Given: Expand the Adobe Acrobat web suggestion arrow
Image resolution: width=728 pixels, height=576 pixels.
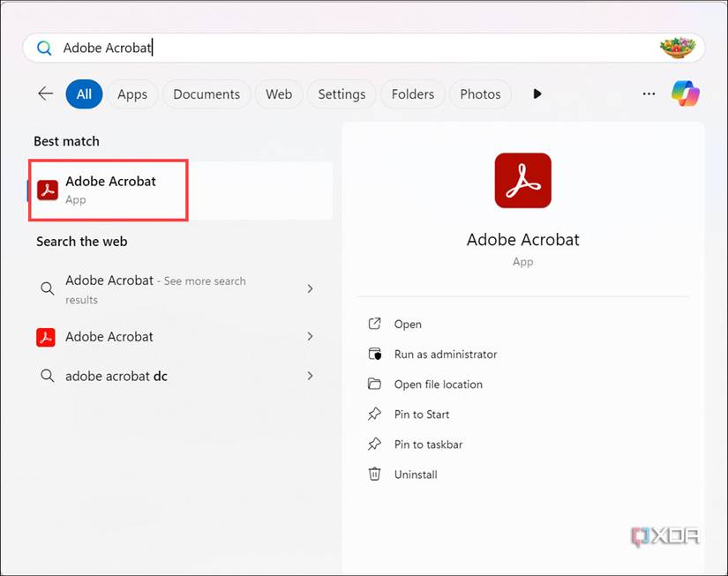Looking at the screenshot, I should 310,337.
